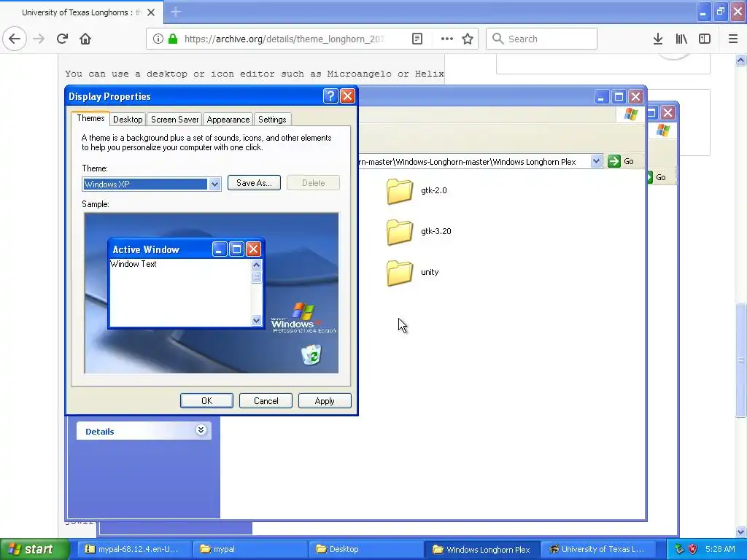Show site information for archive.org
The height and width of the screenshot is (560, 747).
pos(158,39)
